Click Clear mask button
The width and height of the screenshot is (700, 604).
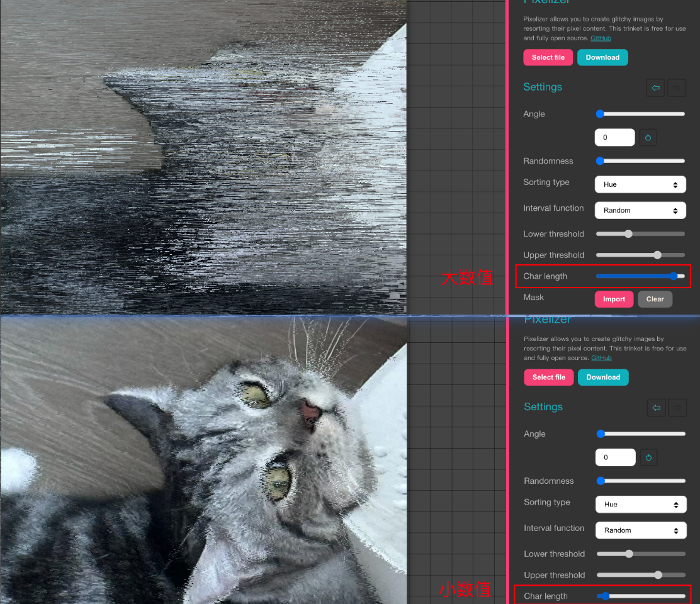point(655,299)
